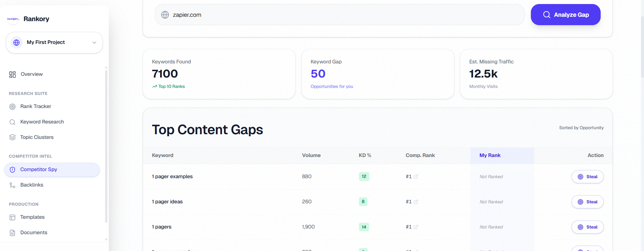
Task: Click the Action column header
Action: [595, 155]
